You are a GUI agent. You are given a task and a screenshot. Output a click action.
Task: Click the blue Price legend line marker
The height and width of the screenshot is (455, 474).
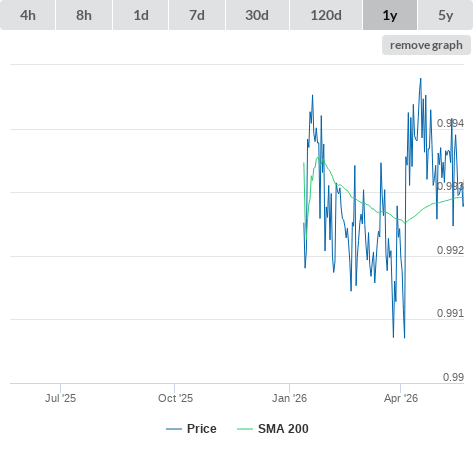[x=174, y=429]
